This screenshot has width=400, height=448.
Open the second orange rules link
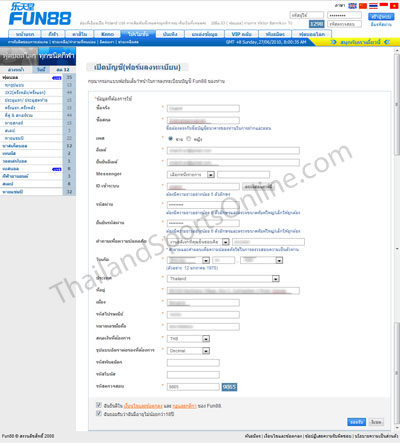pos(185,406)
